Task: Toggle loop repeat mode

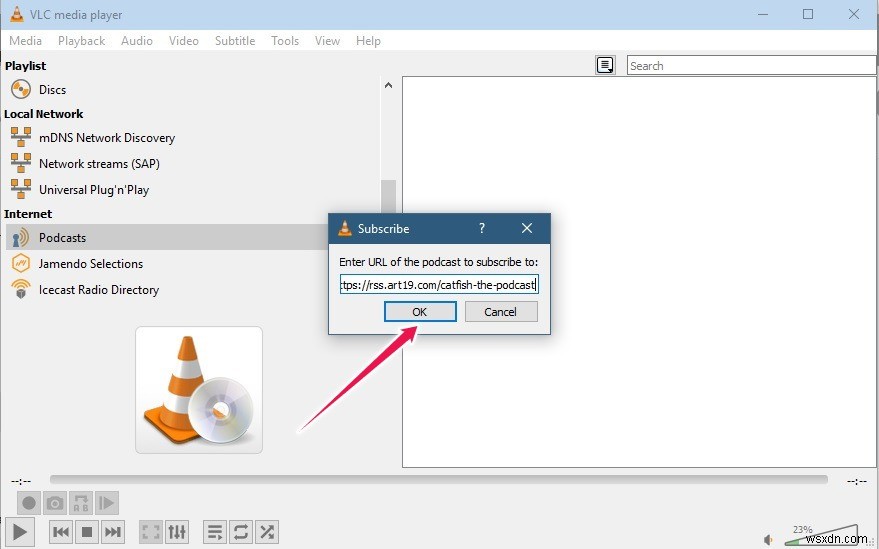Action: [241, 532]
